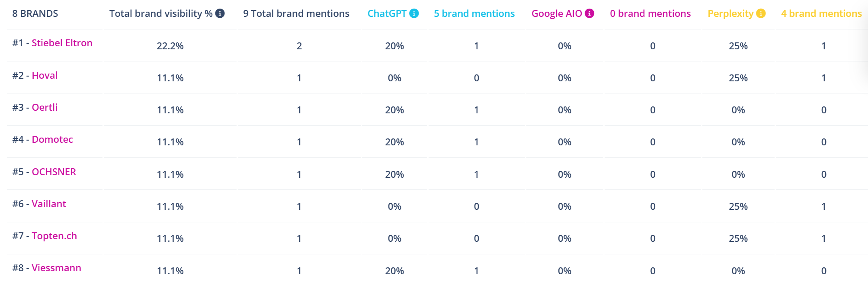Viewport: 868px width, 292px height.
Task: Open the Stiebel Eltron brand link
Action: (62, 43)
